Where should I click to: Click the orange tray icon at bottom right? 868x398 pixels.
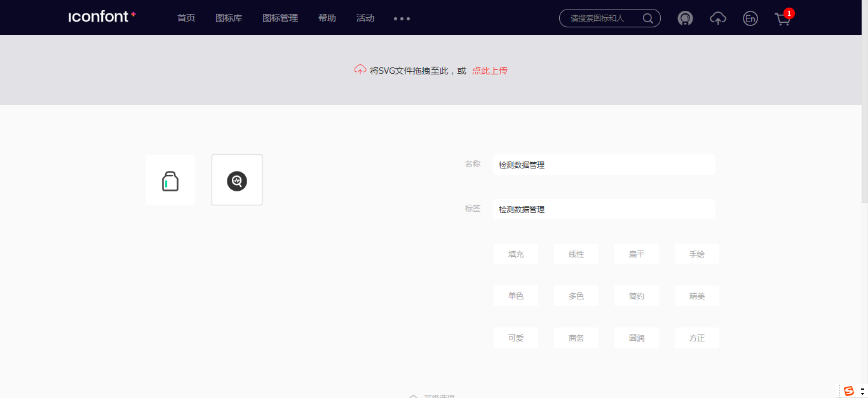coord(850,390)
